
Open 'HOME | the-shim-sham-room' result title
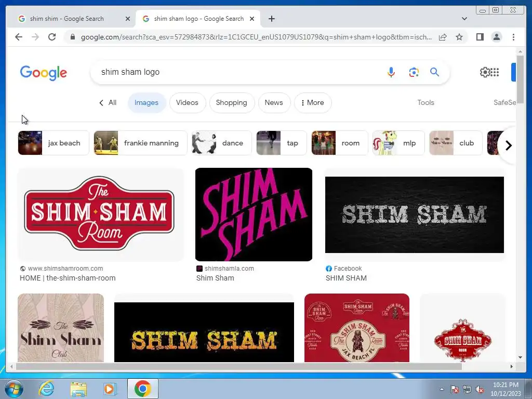pyautogui.click(x=68, y=278)
